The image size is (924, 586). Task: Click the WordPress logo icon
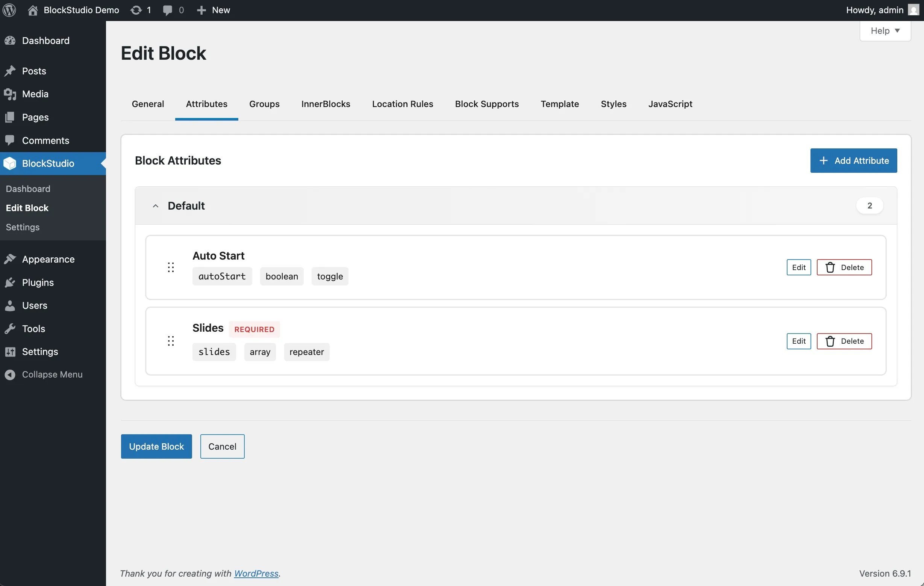(9, 10)
